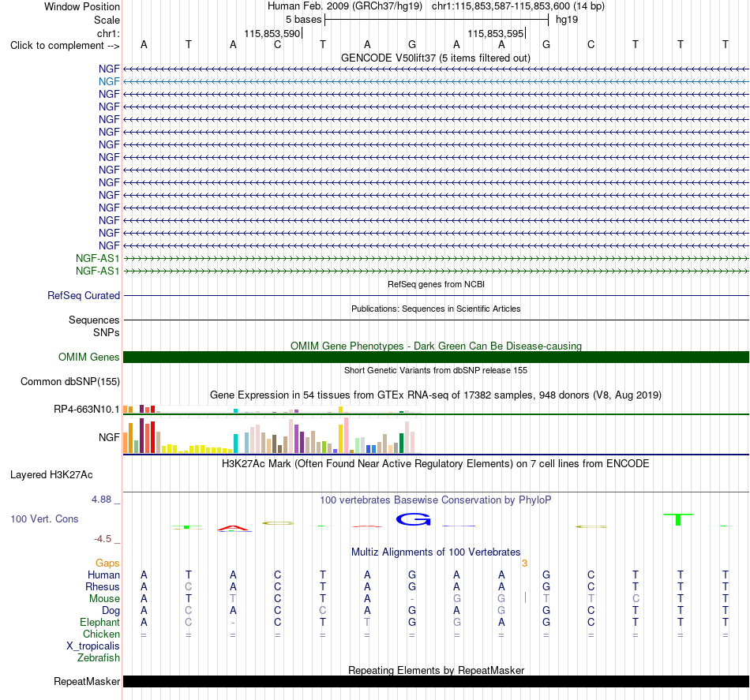
Task: Open the RP4-663N10.1 GTEx expression label
Action: (87, 410)
